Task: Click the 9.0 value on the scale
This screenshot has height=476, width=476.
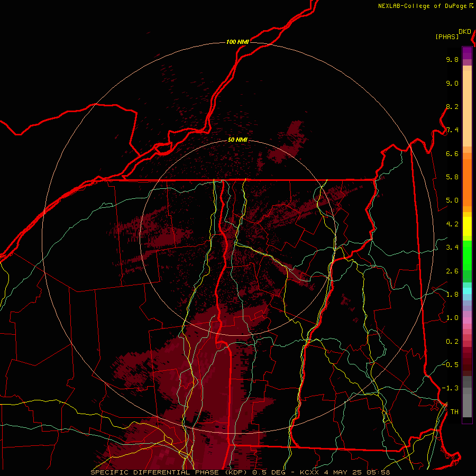Action: tap(452, 83)
